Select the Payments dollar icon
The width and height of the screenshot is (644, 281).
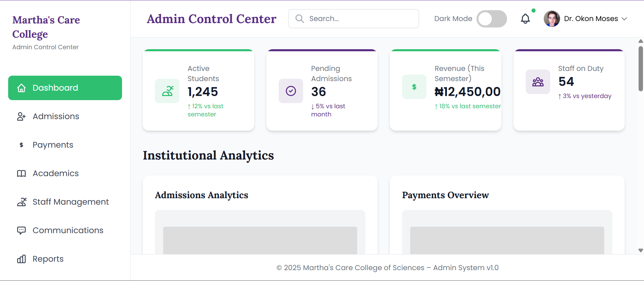tap(21, 145)
